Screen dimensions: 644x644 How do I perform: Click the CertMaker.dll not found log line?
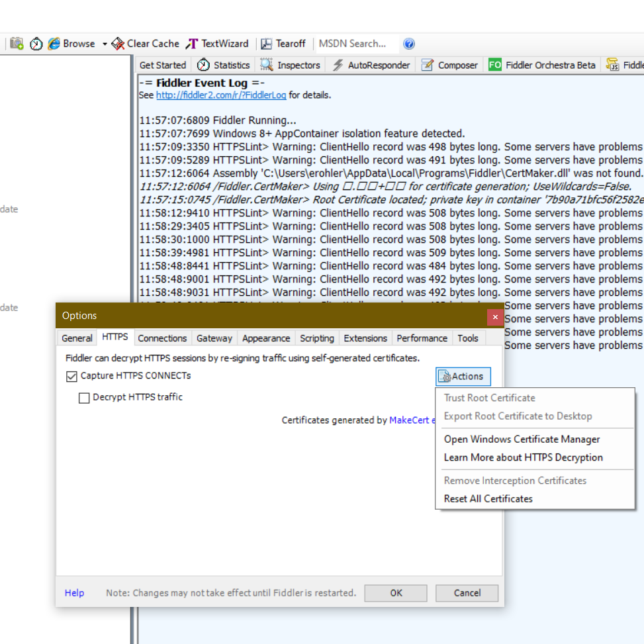click(391, 173)
